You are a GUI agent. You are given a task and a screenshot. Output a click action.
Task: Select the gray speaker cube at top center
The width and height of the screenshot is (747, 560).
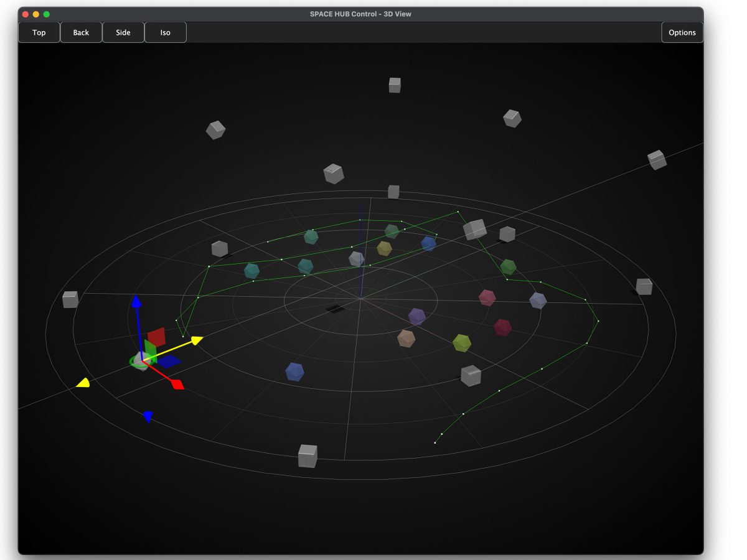click(395, 85)
